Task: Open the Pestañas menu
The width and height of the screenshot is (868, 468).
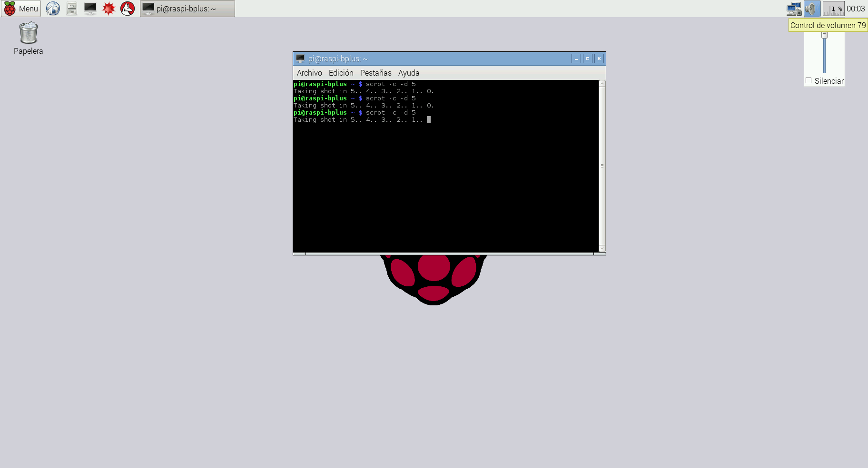Action: tap(375, 73)
